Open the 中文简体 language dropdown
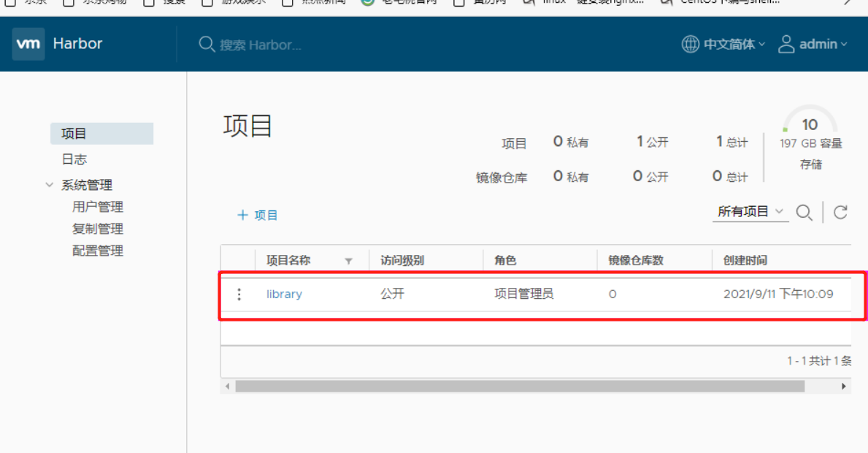Screen dimensions: 868x453 click(732, 44)
